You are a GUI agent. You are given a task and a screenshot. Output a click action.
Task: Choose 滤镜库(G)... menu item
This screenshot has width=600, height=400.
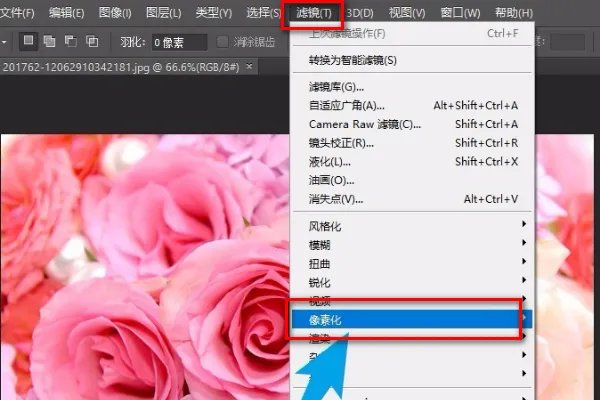(412, 87)
